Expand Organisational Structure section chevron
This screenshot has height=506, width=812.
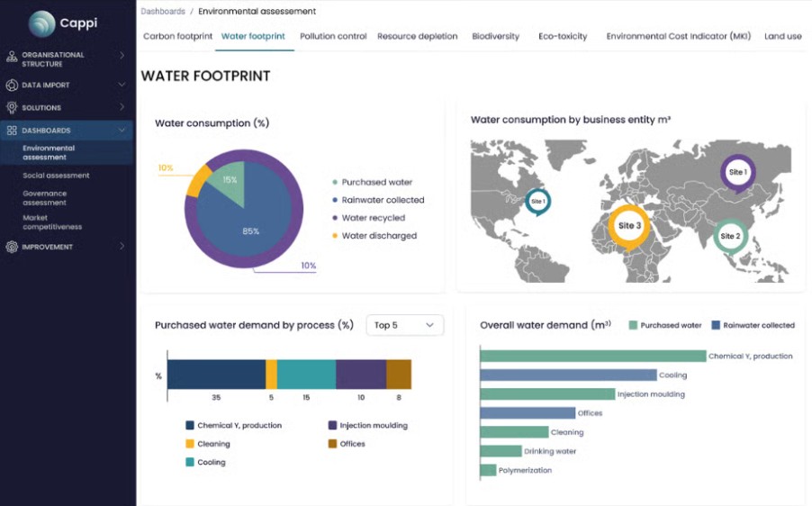pos(122,56)
